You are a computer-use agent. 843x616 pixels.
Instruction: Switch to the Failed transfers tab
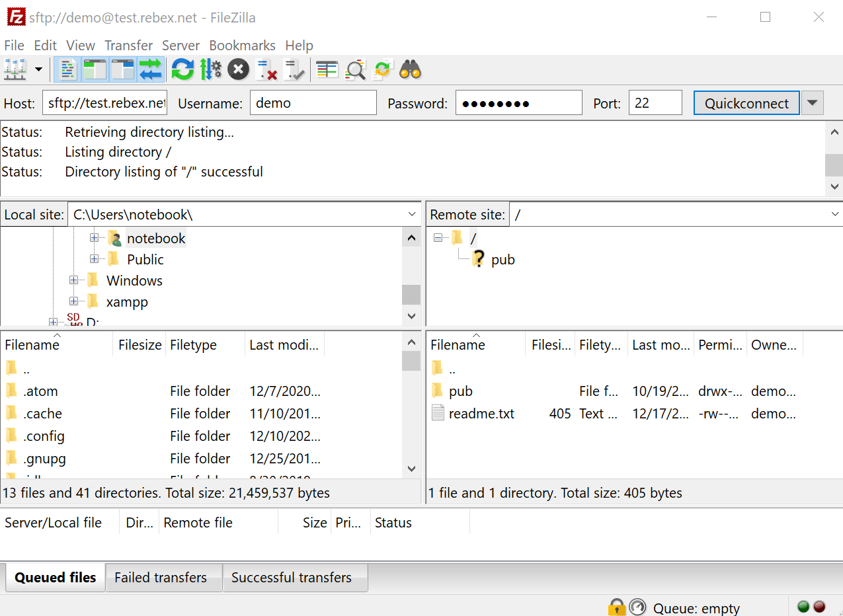pos(163,577)
